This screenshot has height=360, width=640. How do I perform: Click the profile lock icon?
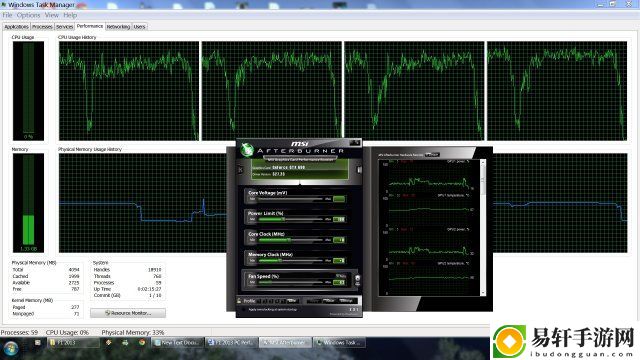point(239,301)
